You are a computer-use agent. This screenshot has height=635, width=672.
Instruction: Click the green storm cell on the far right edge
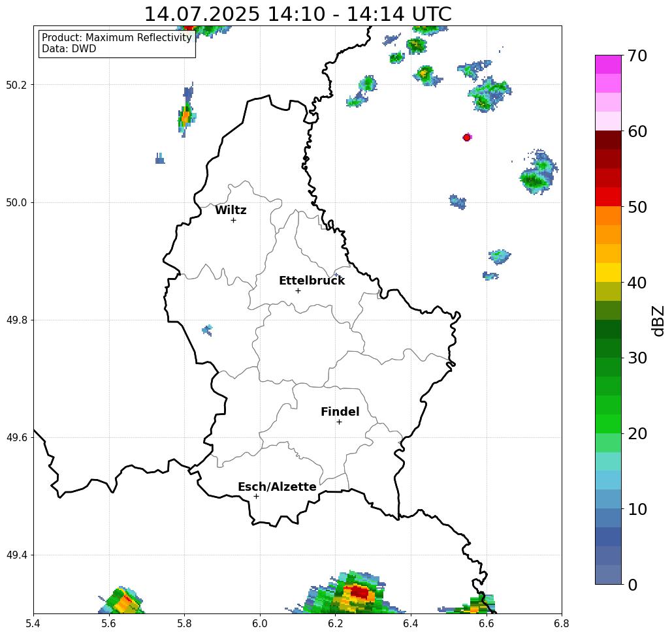[538, 172]
